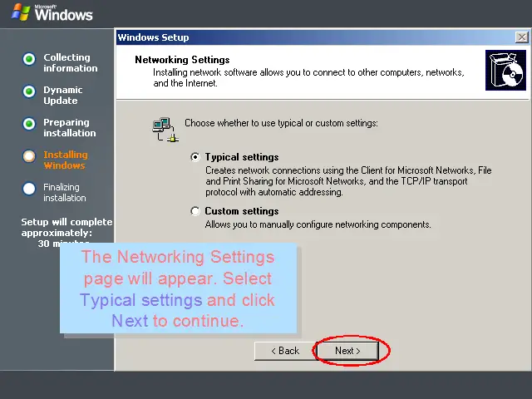
Task: Select the Typical settings radio button
Action: (195, 157)
